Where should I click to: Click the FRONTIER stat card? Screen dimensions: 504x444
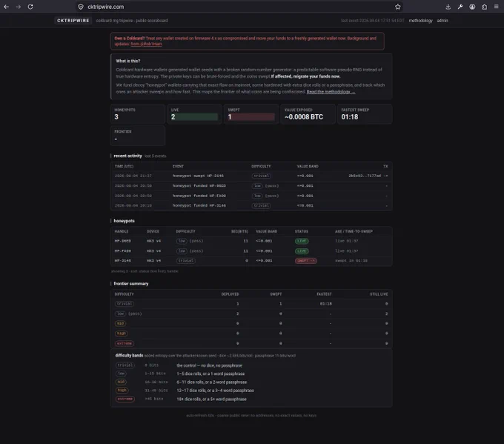coord(138,136)
